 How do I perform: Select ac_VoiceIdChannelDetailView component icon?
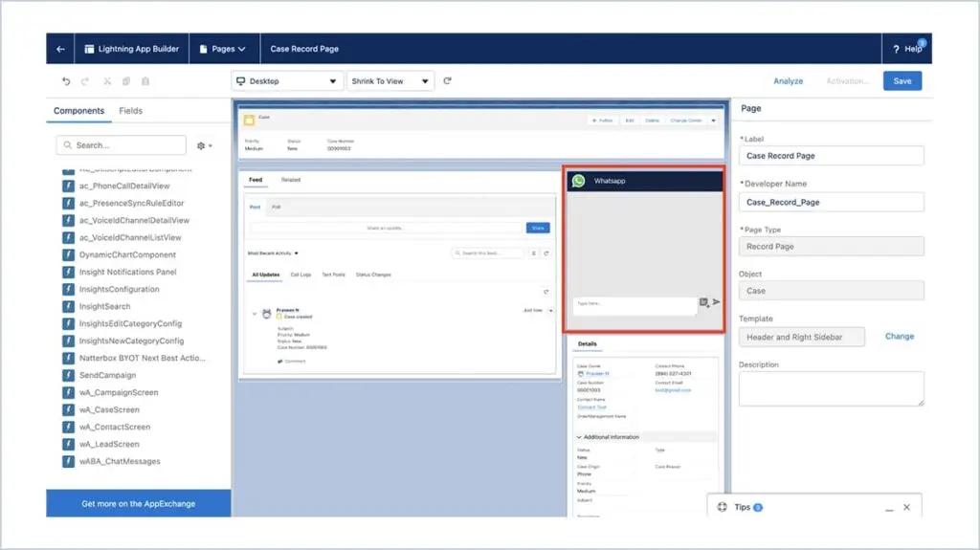[68, 220]
